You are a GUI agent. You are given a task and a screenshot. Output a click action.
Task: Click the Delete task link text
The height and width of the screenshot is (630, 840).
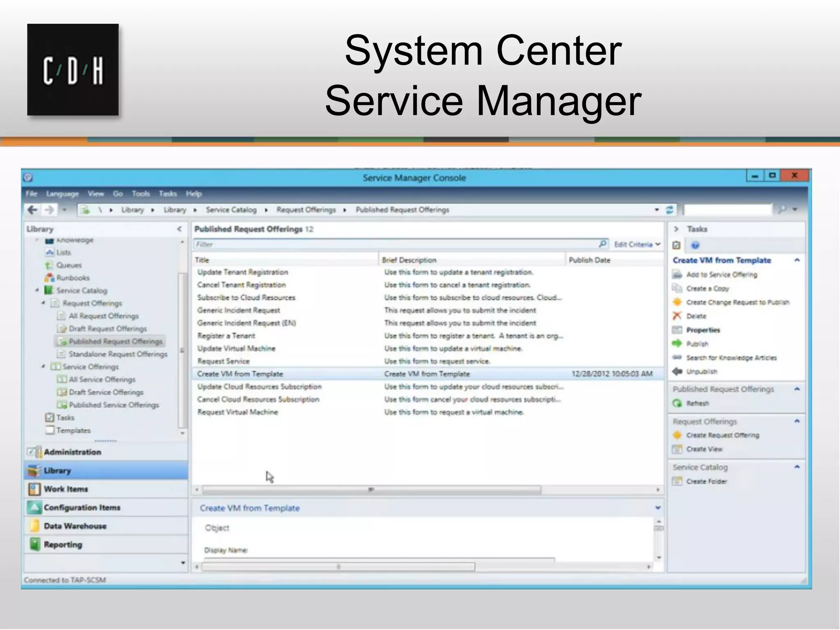point(696,316)
